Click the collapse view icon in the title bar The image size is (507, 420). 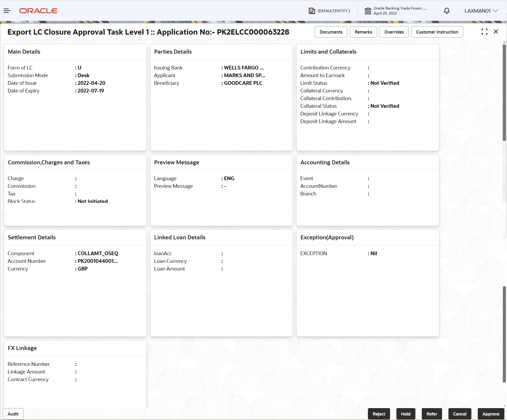point(485,31)
